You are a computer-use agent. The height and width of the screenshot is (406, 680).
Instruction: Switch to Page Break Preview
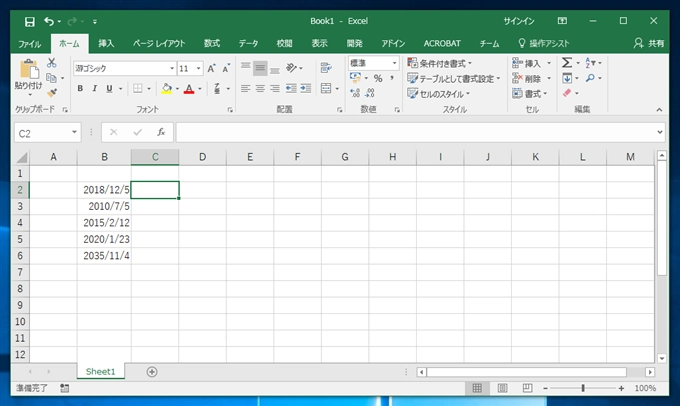click(x=527, y=388)
